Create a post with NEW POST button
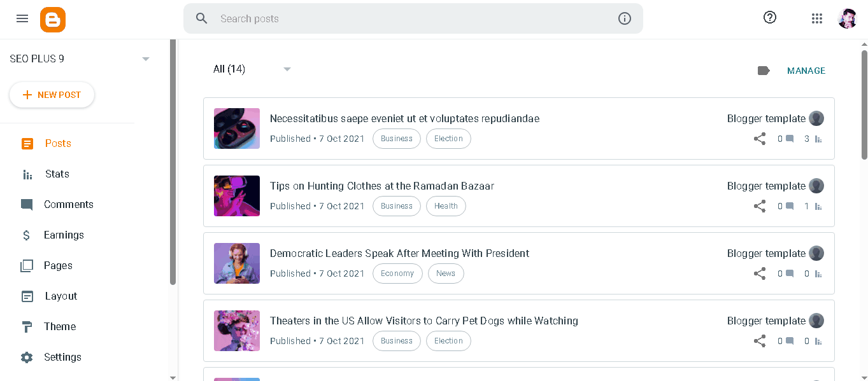Screen dimensions: 868x381 52,95
